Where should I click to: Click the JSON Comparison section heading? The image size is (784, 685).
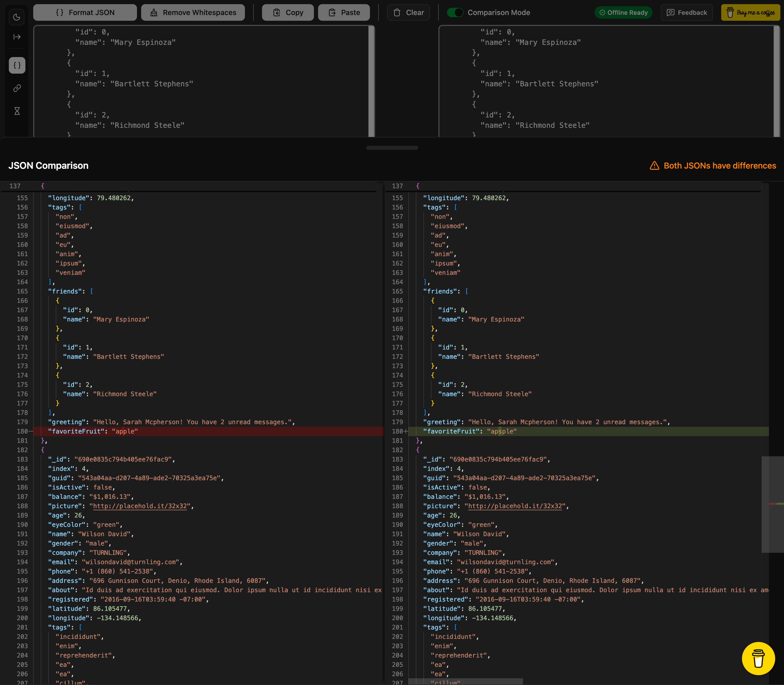click(49, 165)
